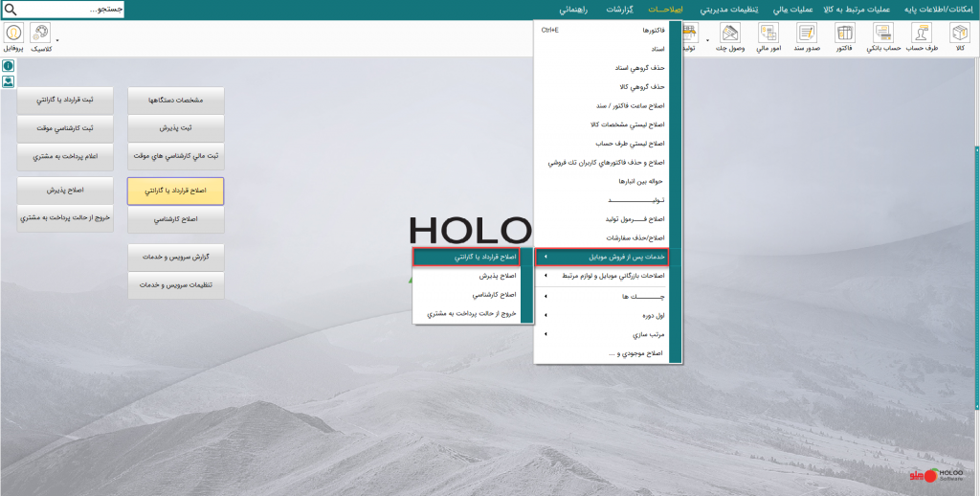980x496 pixels.
Task: Open the پروفایل (Profile) icon
Action: point(14,37)
